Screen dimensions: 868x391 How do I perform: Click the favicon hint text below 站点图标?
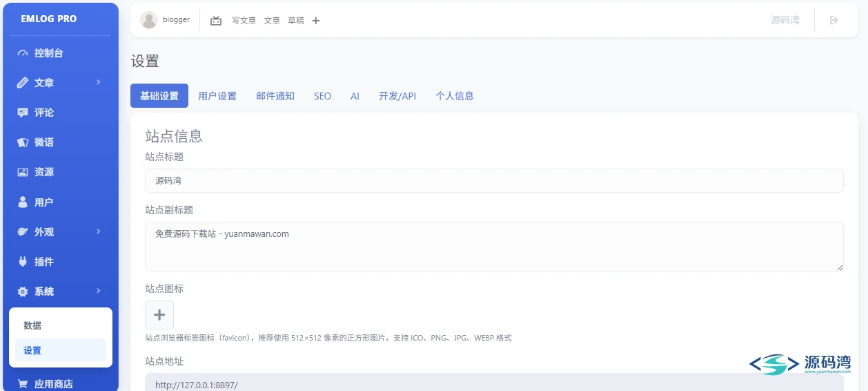tap(328, 338)
